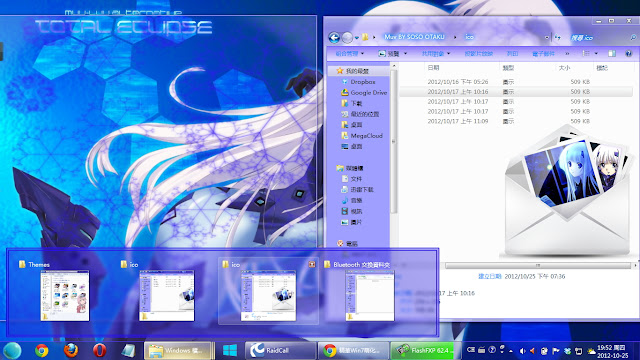640x360 pixels.
Task: Switch to RaidCall on the taskbar
Action: [x=280, y=350]
